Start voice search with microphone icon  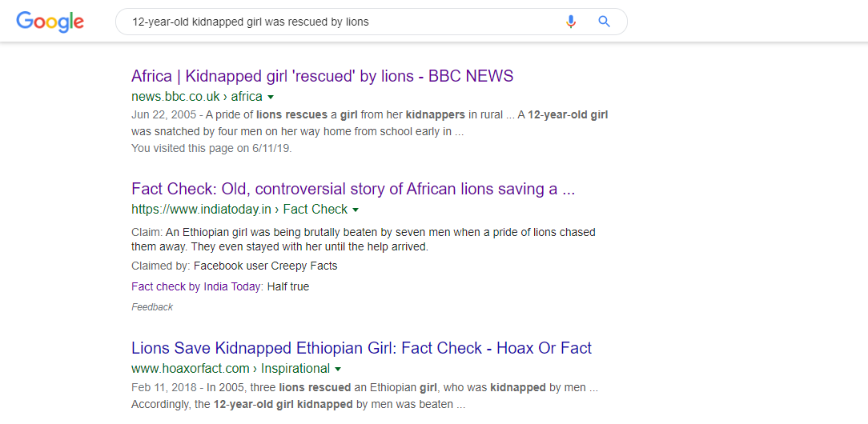pos(571,22)
